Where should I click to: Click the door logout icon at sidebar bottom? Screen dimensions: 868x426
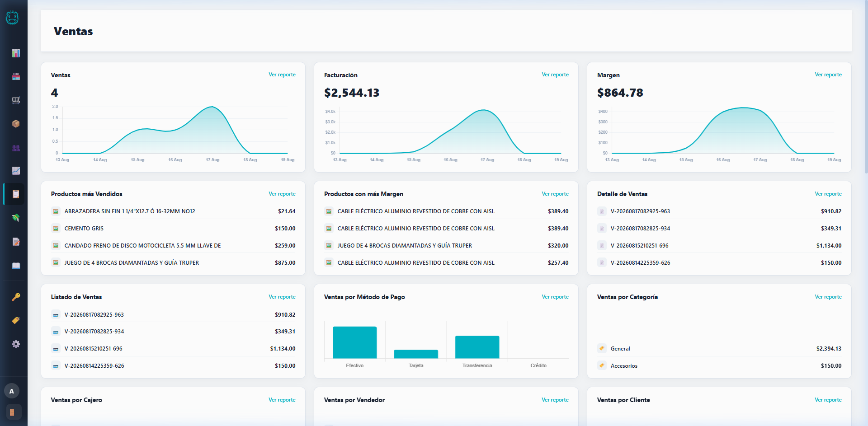[13, 412]
